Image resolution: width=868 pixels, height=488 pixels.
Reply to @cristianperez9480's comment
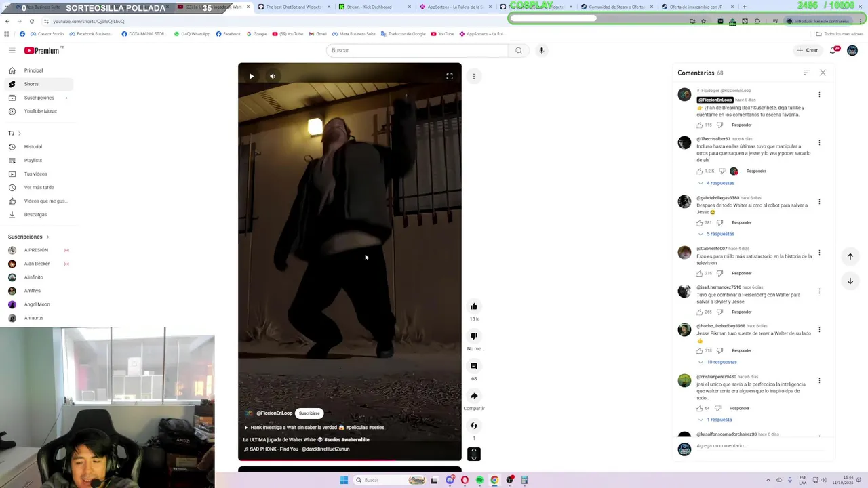(739, 408)
